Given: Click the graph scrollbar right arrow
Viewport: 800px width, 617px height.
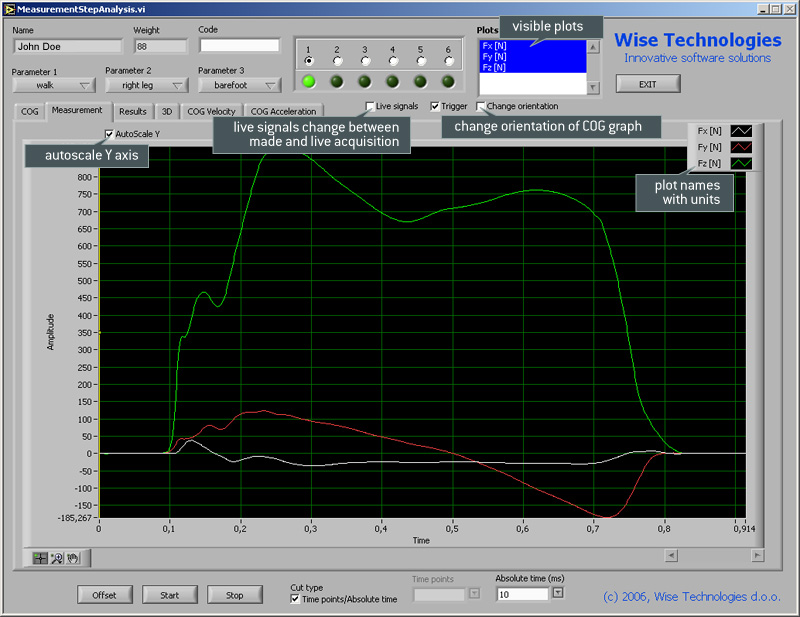Looking at the screenshot, I should pyautogui.click(x=758, y=555).
